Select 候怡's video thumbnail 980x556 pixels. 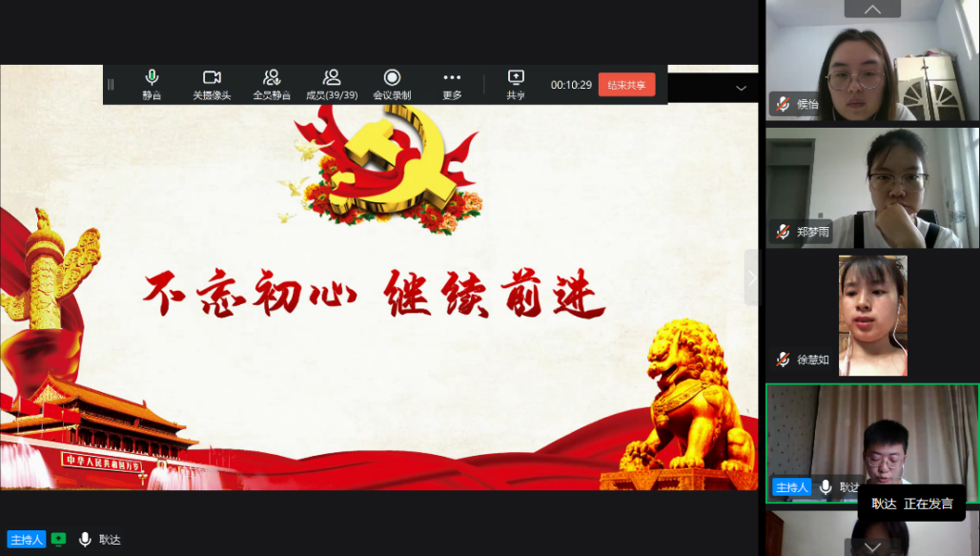click(872, 60)
